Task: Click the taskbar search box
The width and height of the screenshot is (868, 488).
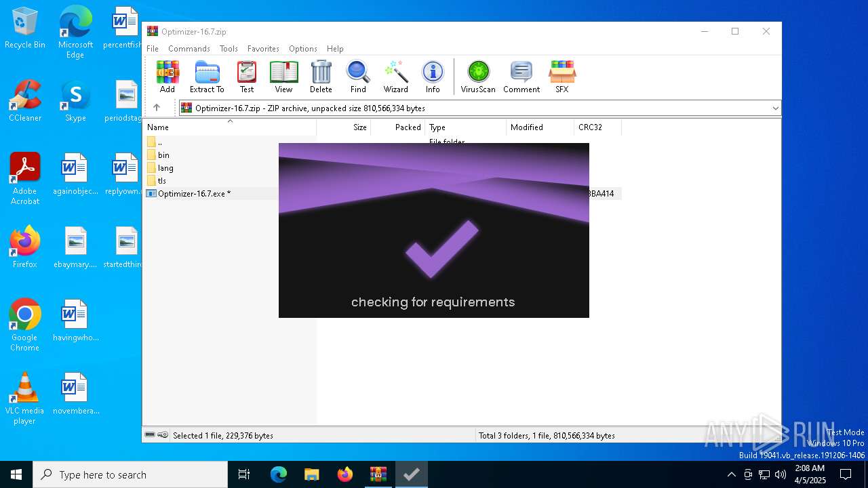Action: tap(130, 474)
